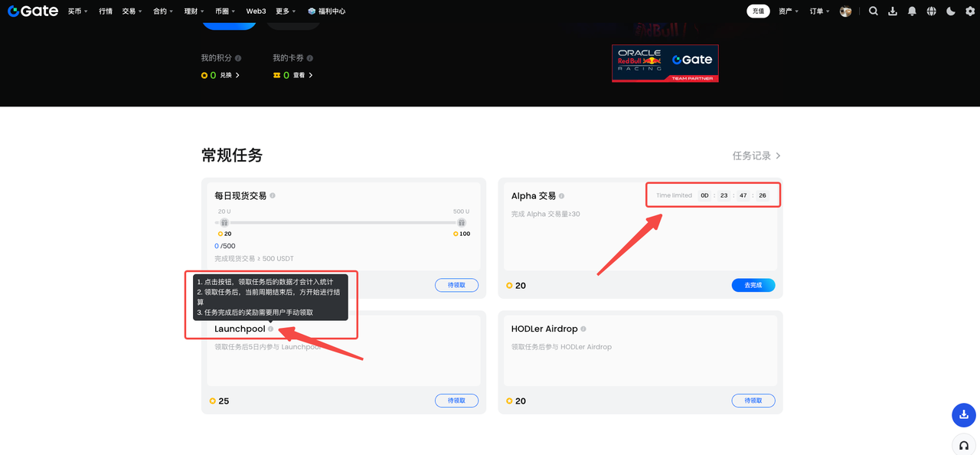Open the language globe icon
The width and height of the screenshot is (980, 455).
(931, 11)
